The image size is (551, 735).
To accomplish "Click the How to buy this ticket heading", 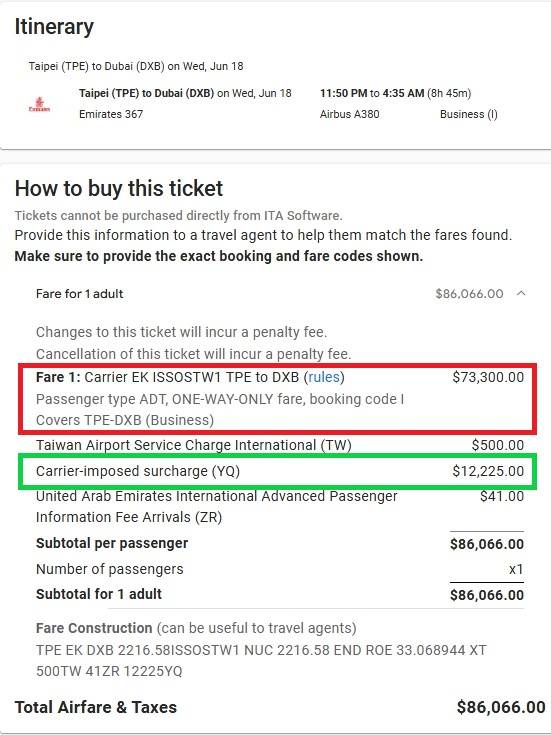I will point(119,188).
